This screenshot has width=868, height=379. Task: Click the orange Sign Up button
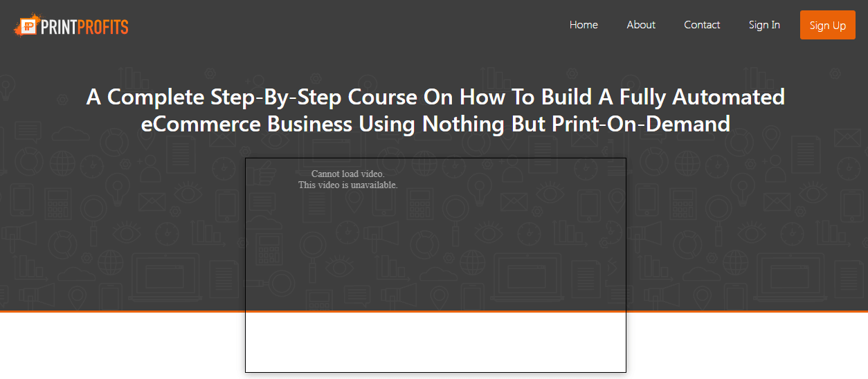tap(828, 25)
